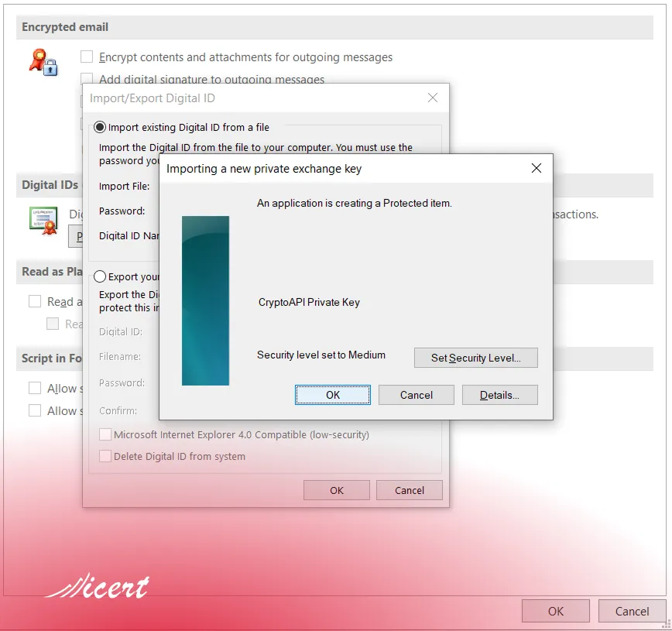Select Import existing Digital ID from a file
This screenshot has width=672, height=631.
100,127
